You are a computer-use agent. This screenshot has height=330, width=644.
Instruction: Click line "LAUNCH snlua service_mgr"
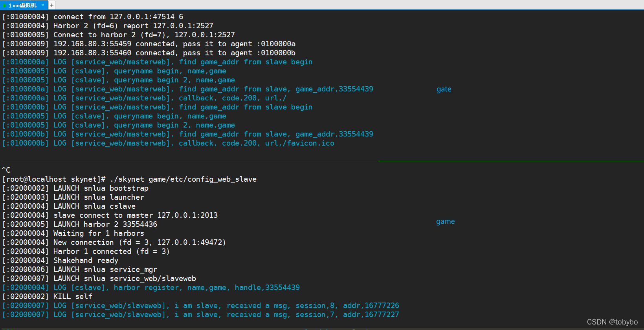(80, 270)
